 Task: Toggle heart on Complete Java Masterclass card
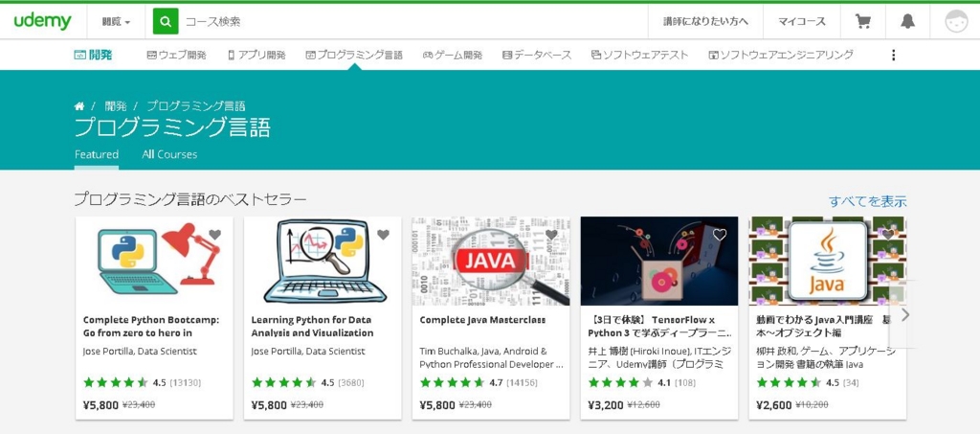point(551,235)
